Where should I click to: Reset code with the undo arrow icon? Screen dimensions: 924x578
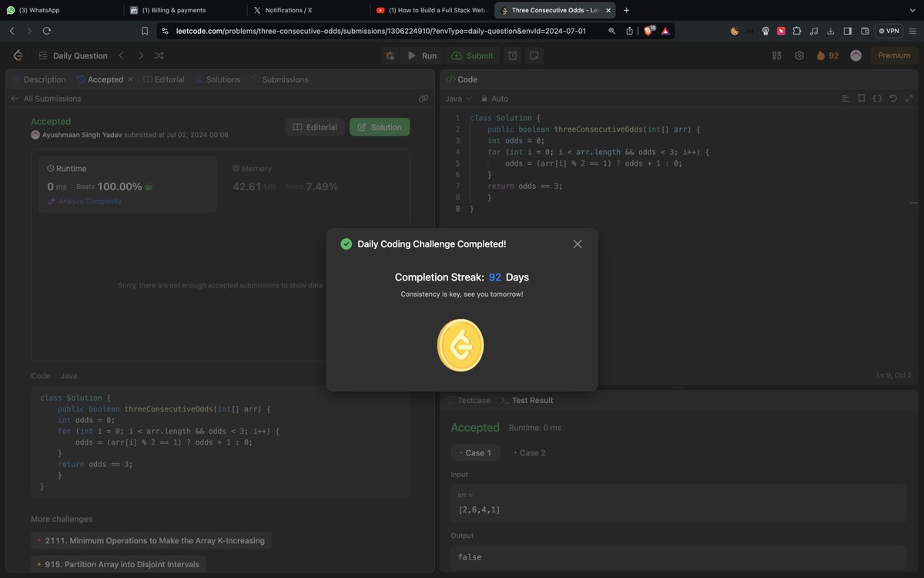tap(893, 99)
